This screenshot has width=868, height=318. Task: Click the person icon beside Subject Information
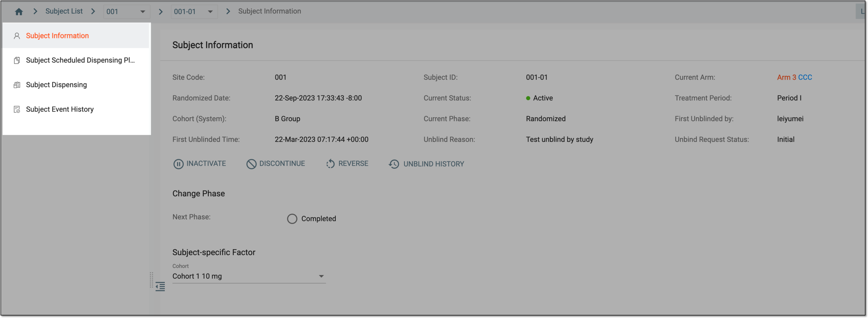coord(17,36)
